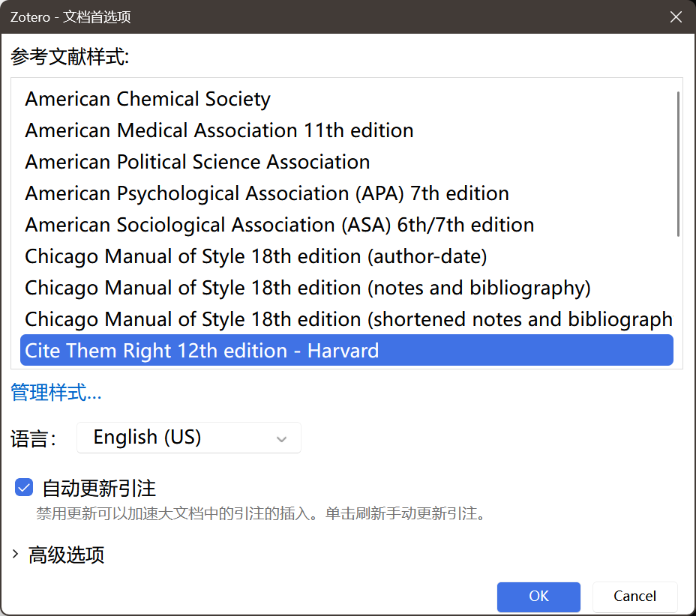The image size is (696, 616).
Task: Select American Political Science Association style
Action: pyautogui.click(x=197, y=162)
